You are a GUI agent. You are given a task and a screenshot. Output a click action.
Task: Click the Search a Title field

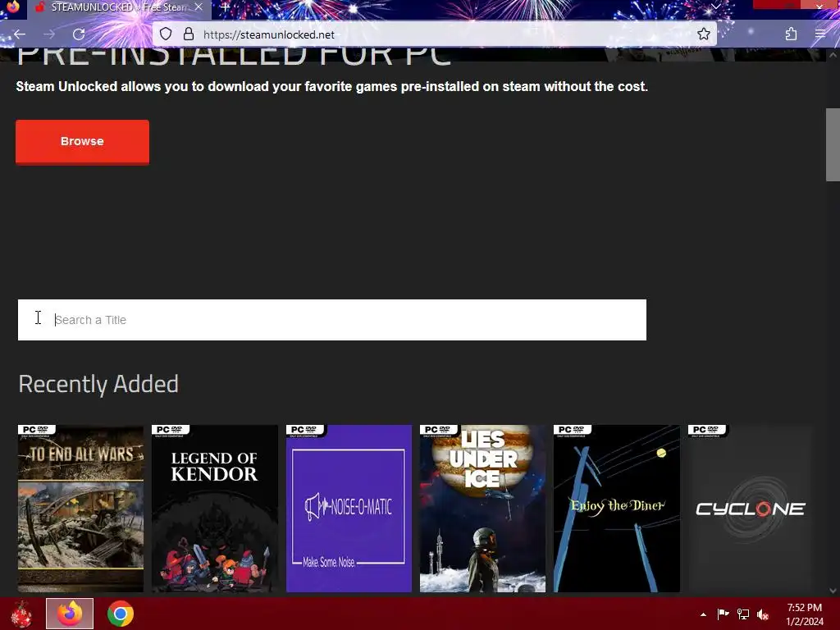point(332,320)
